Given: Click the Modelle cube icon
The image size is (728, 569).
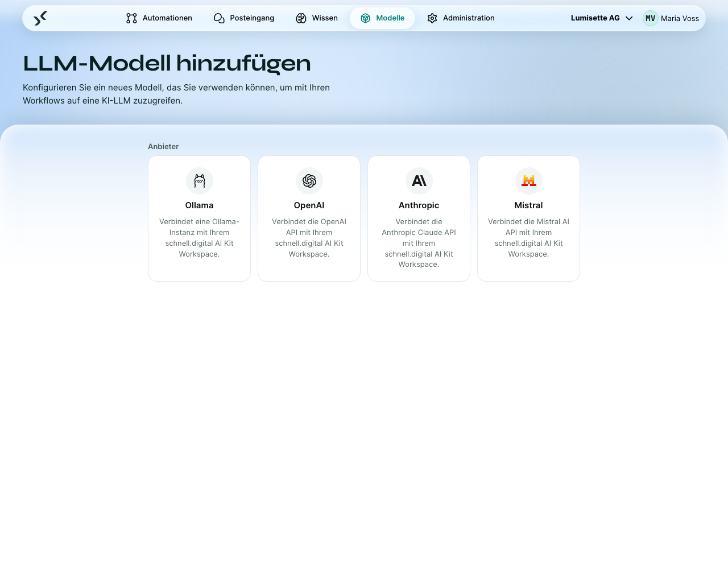Looking at the screenshot, I should [x=365, y=18].
